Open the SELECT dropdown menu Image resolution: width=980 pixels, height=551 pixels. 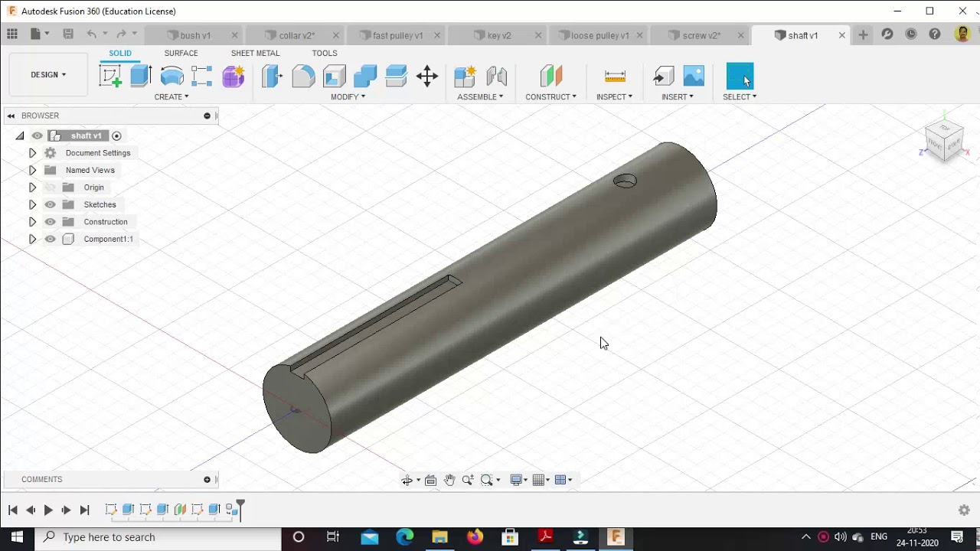(740, 97)
